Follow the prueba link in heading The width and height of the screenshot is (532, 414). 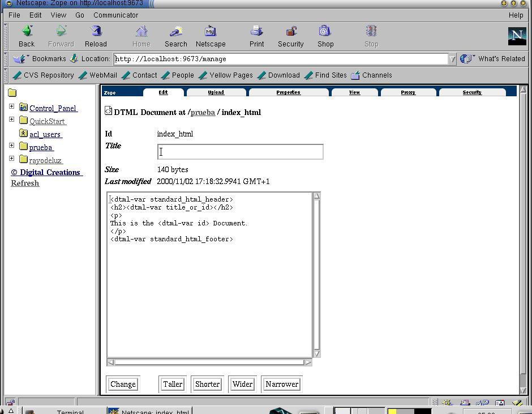coord(203,112)
